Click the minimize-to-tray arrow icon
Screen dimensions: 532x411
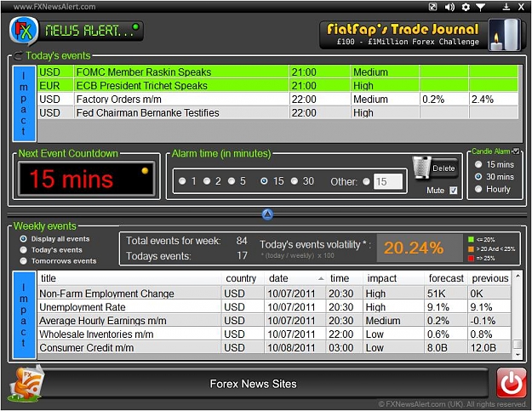[506, 7]
